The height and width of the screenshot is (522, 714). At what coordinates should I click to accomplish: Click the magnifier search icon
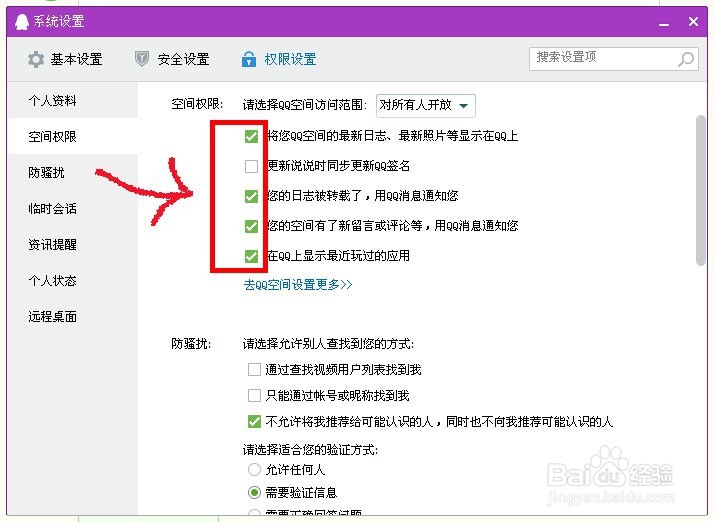point(686,59)
